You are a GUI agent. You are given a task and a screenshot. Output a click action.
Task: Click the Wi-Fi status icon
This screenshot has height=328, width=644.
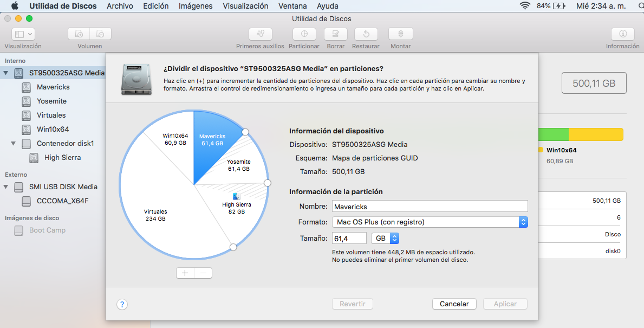[525, 6]
